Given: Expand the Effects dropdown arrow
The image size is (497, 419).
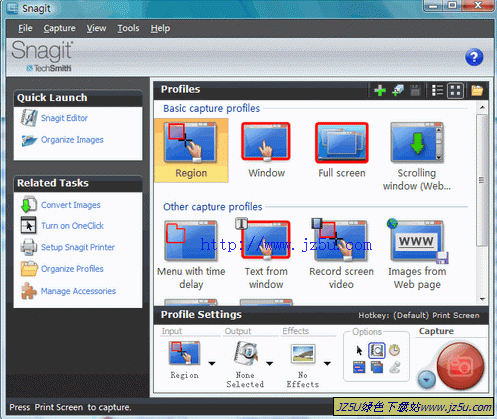Looking at the screenshot, I should (x=327, y=363).
